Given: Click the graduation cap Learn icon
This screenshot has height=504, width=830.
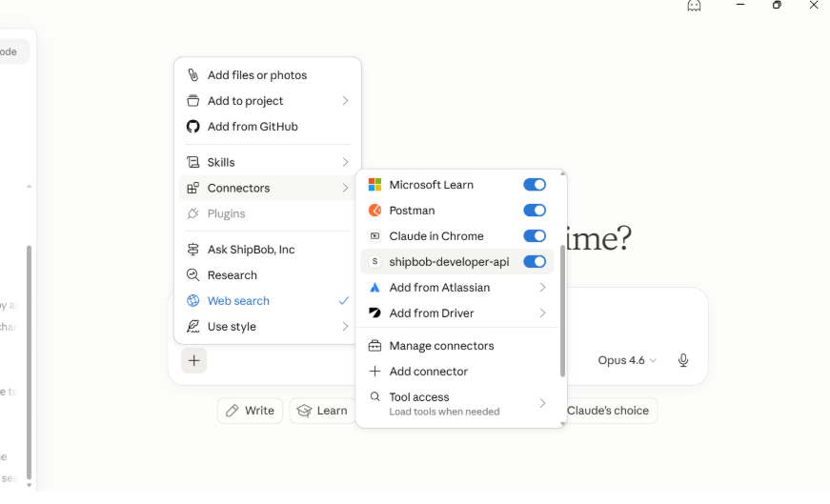Looking at the screenshot, I should [x=304, y=411].
